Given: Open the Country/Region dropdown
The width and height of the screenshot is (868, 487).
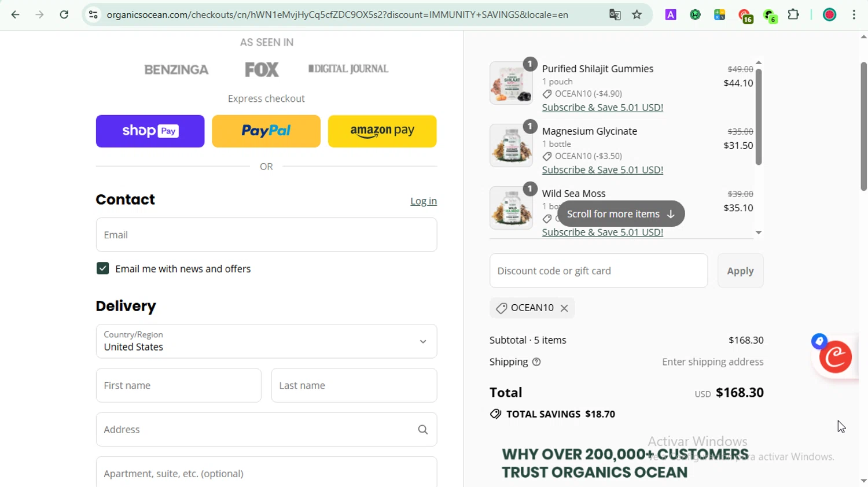Looking at the screenshot, I should (266, 341).
